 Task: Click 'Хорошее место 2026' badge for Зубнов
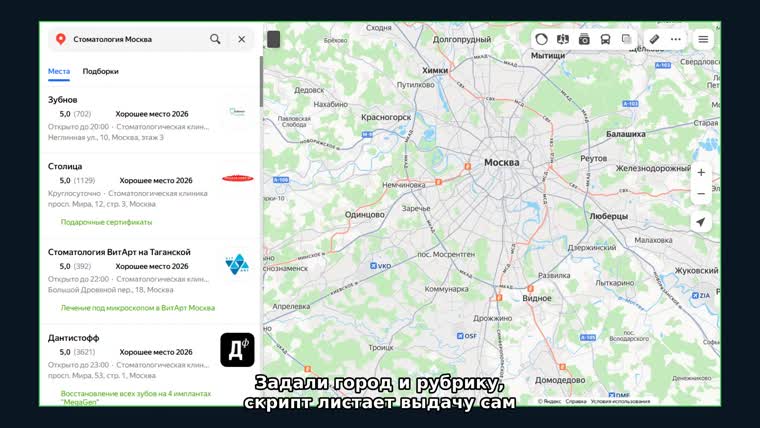point(152,114)
